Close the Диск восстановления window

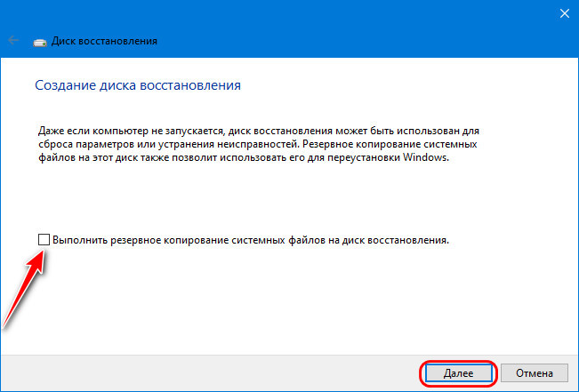564,13
